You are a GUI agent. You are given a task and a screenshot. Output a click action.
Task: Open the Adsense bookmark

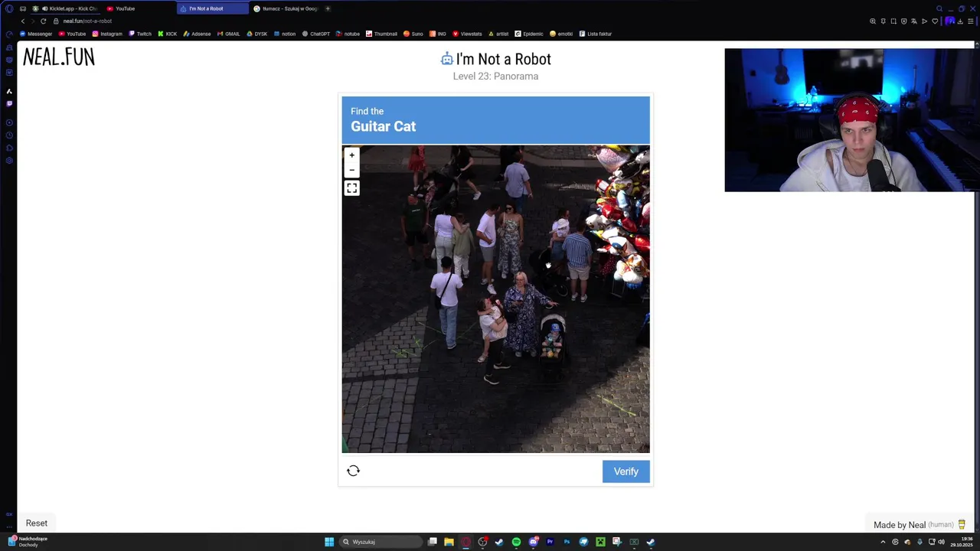point(197,34)
